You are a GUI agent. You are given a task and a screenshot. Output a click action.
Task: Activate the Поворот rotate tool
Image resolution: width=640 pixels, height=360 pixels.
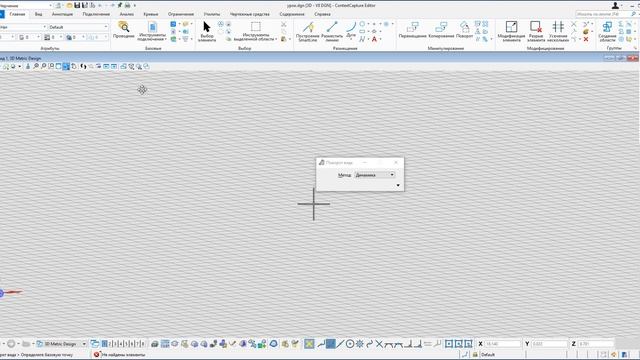464,30
